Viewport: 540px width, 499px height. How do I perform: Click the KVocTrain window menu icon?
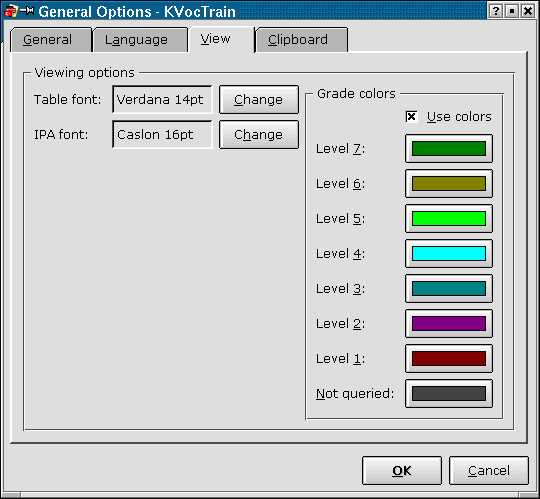tap(11, 11)
